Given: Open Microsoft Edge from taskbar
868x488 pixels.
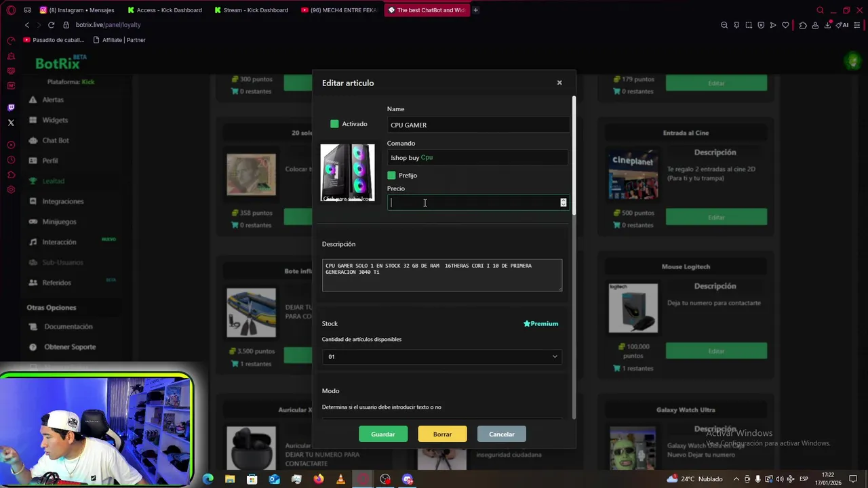Looking at the screenshot, I should point(208,479).
